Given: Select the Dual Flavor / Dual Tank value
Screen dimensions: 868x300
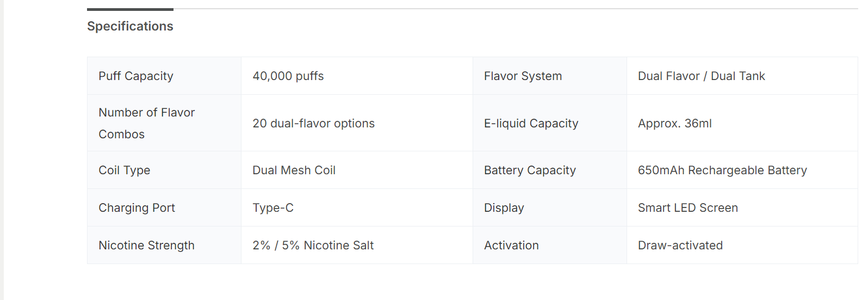Looking at the screenshot, I should click(x=701, y=76).
